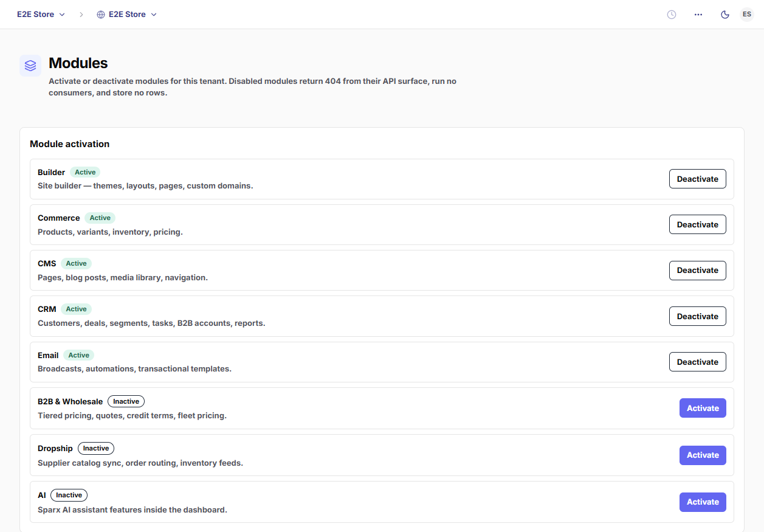Click the CMS module name

[47, 264]
